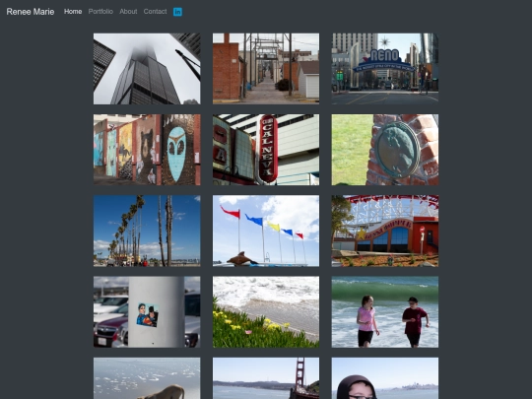Open the Portfolio page

pyautogui.click(x=100, y=12)
